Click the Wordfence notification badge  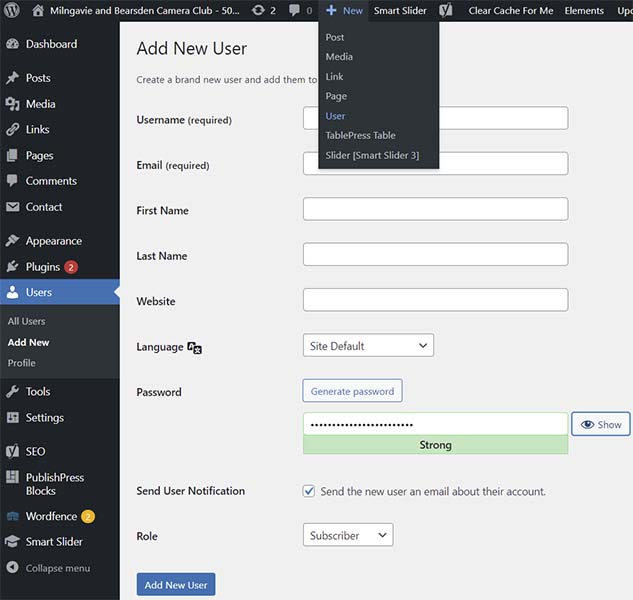point(88,516)
